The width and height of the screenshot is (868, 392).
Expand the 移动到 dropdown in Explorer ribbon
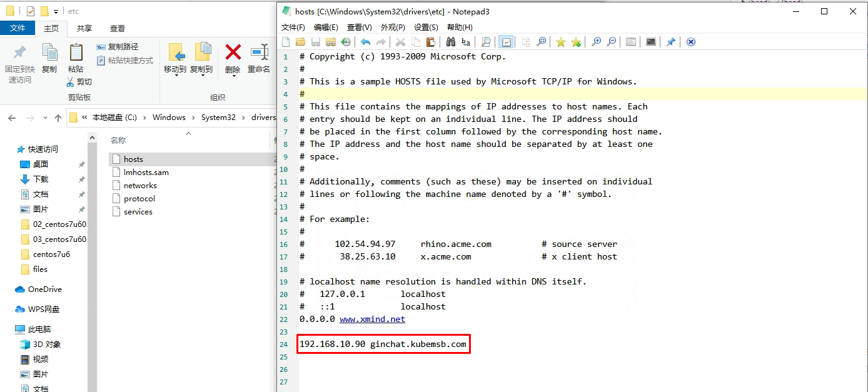pyautogui.click(x=175, y=69)
